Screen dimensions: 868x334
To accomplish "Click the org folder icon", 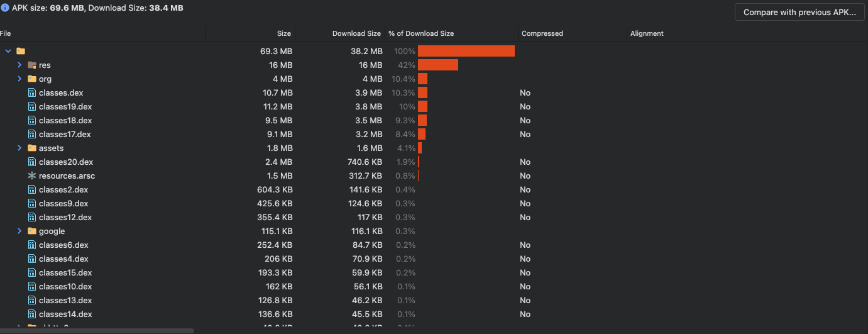I will pyautogui.click(x=32, y=79).
